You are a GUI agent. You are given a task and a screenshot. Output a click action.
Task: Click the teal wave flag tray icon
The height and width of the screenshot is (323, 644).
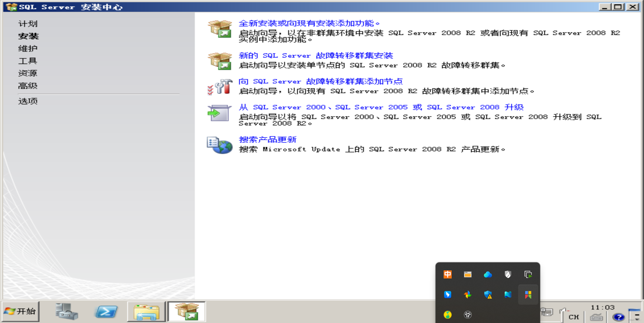click(508, 294)
